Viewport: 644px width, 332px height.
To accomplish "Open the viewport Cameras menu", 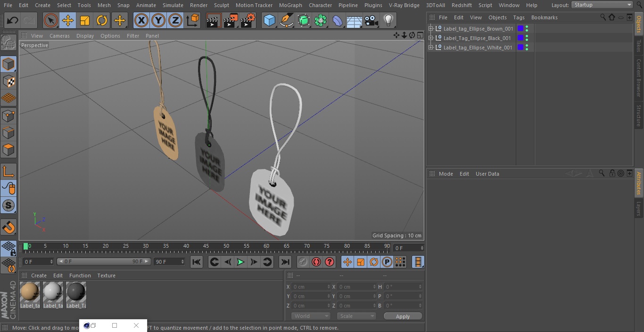I will (x=59, y=36).
